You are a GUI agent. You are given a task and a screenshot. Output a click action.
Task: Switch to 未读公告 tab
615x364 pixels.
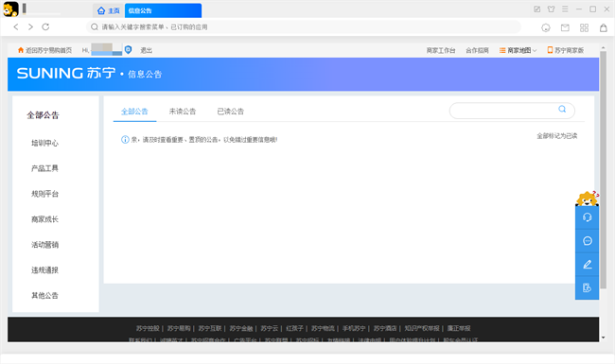tap(183, 112)
